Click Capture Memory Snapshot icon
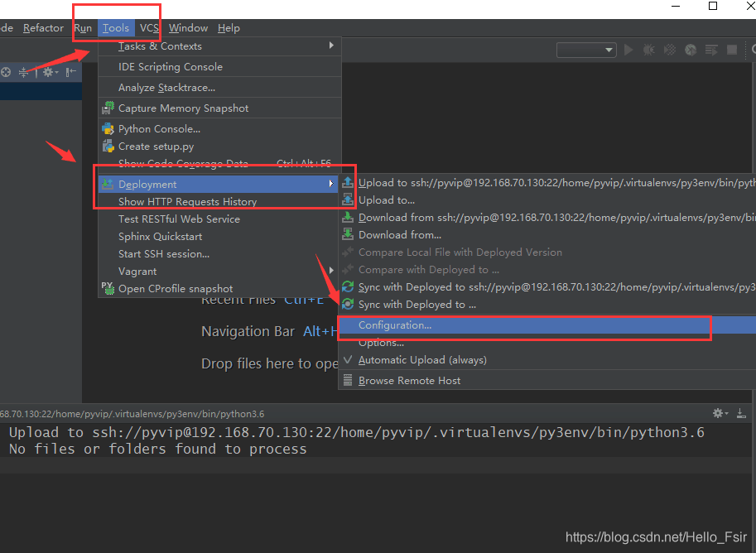 pos(108,108)
